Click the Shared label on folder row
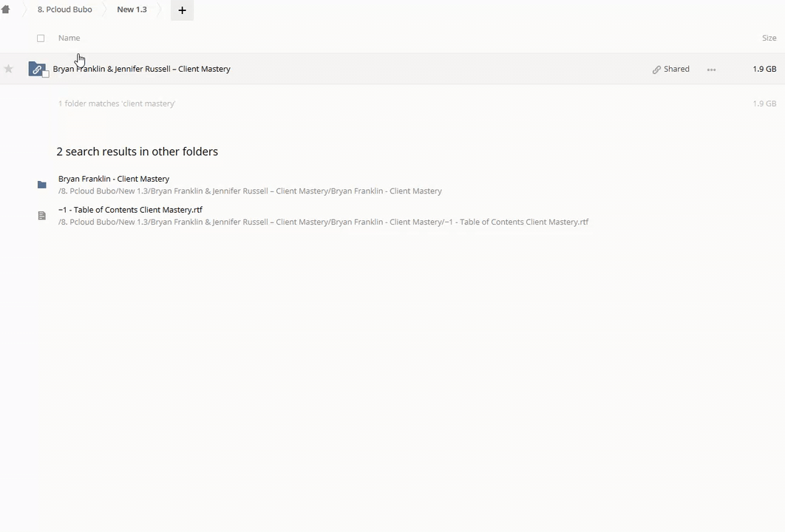The width and height of the screenshot is (785, 532). [676, 69]
